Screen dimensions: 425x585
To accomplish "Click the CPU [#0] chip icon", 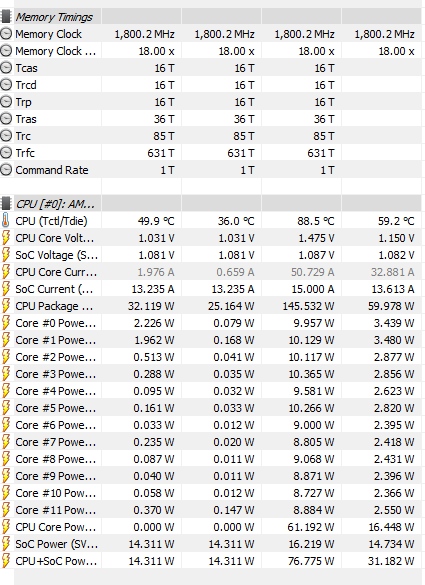I will [x=6, y=204].
